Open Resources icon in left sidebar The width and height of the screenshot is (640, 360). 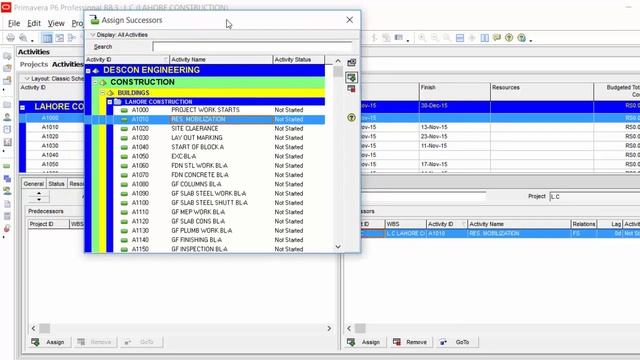[7, 117]
